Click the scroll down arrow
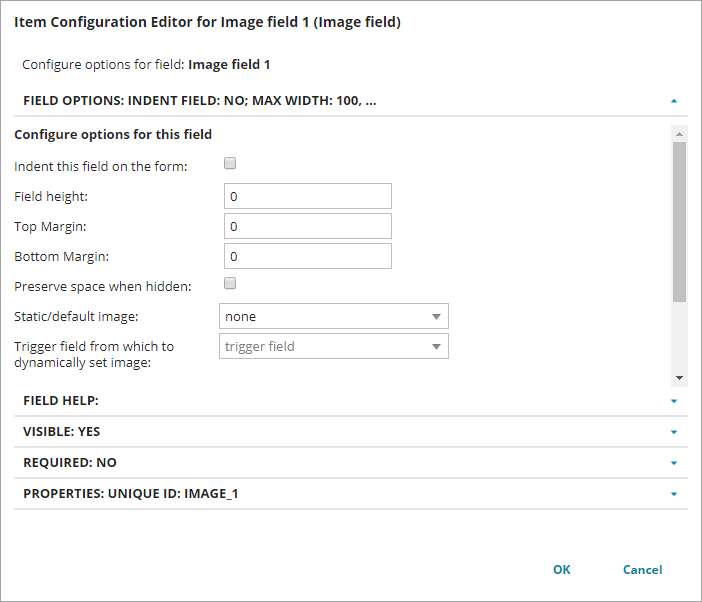 click(x=680, y=377)
